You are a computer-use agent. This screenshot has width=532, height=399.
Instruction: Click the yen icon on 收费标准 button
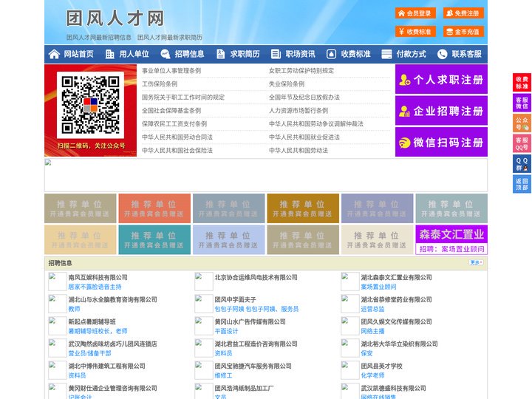(402, 32)
